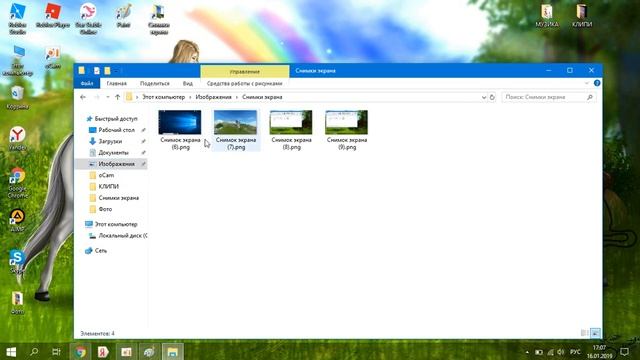
Task: Click the Управление contextual tab header
Action: point(244,71)
